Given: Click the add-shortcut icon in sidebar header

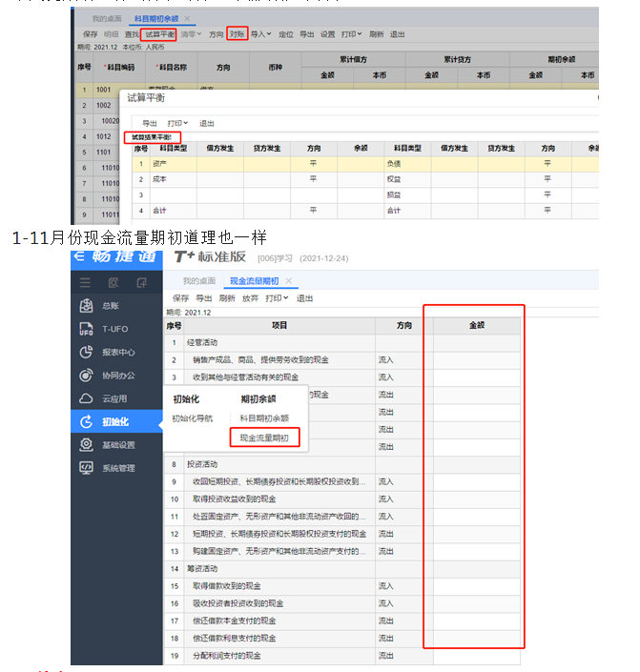Looking at the screenshot, I should (x=141, y=283).
